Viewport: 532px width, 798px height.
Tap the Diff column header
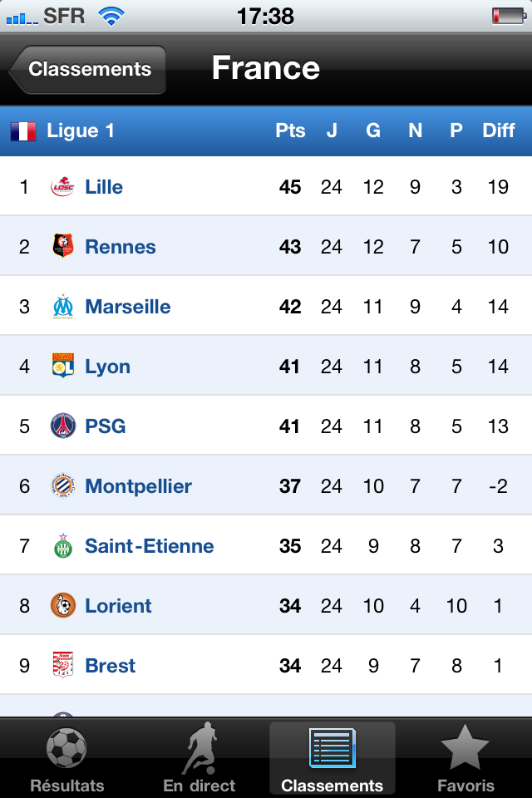499,131
